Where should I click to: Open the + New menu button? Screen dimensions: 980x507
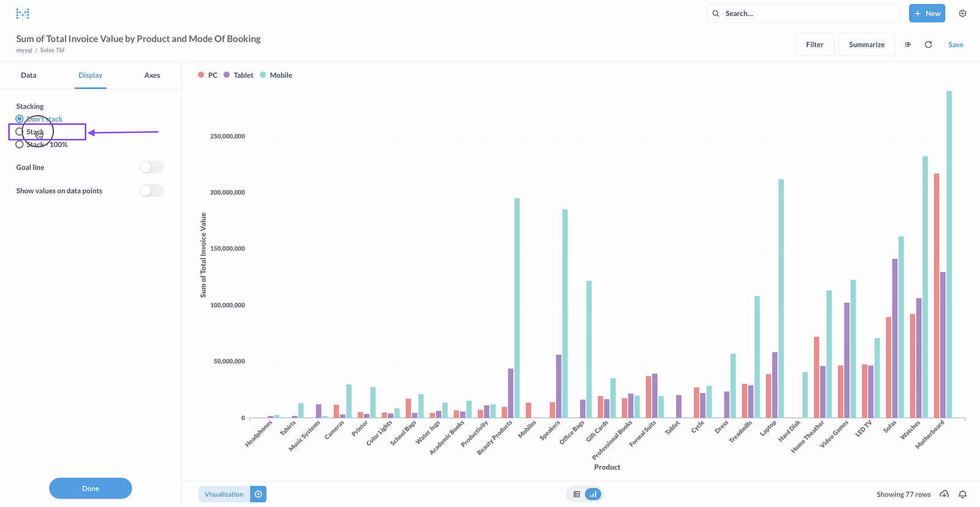coord(927,13)
